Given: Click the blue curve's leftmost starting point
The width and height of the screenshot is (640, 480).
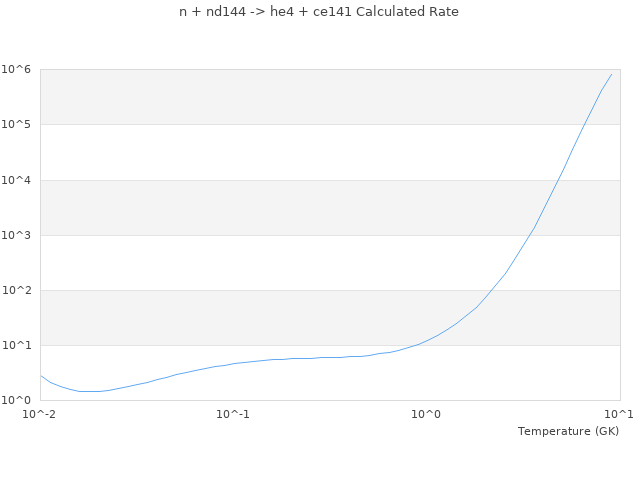Looking at the screenshot, I should [41, 376].
